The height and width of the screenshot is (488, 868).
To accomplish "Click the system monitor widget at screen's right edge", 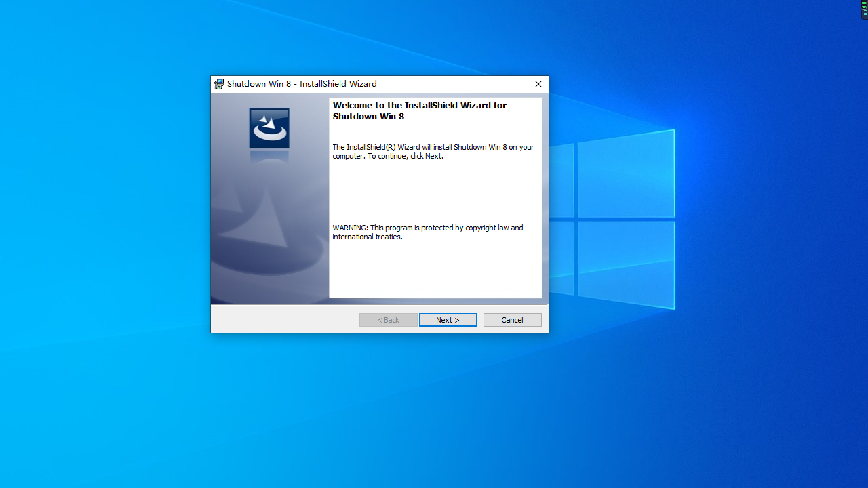I will pyautogui.click(x=863, y=9).
